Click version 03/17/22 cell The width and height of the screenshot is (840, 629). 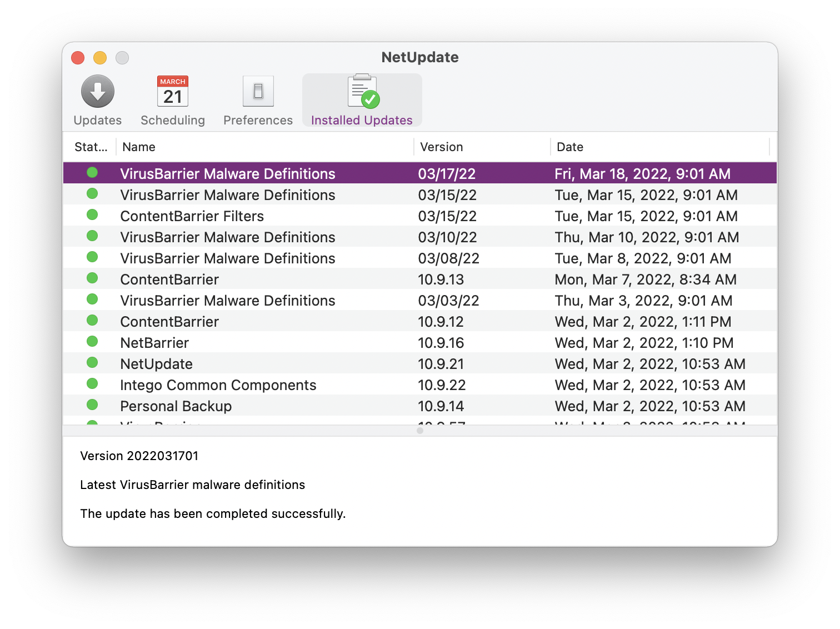pos(447,174)
